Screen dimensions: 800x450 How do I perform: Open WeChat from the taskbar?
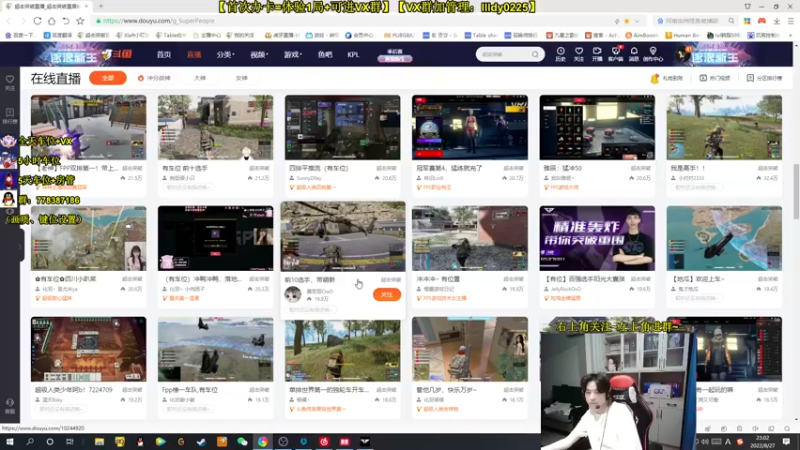pyautogui.click(x=242, y=441)
